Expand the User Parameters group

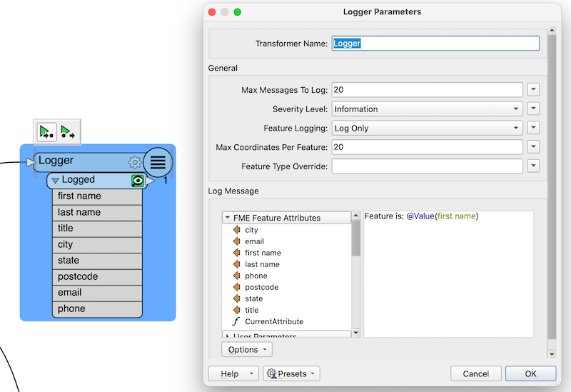[x=227, y=336]
